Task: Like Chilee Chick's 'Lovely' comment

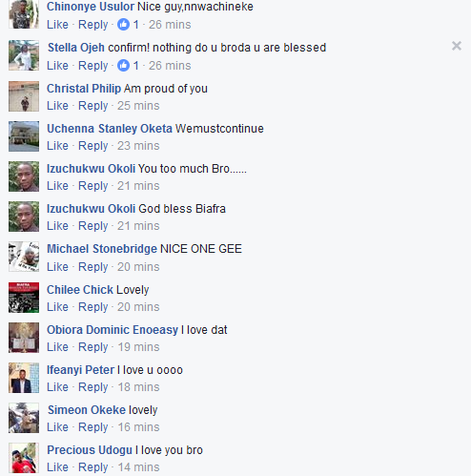Action: [57, 307]
